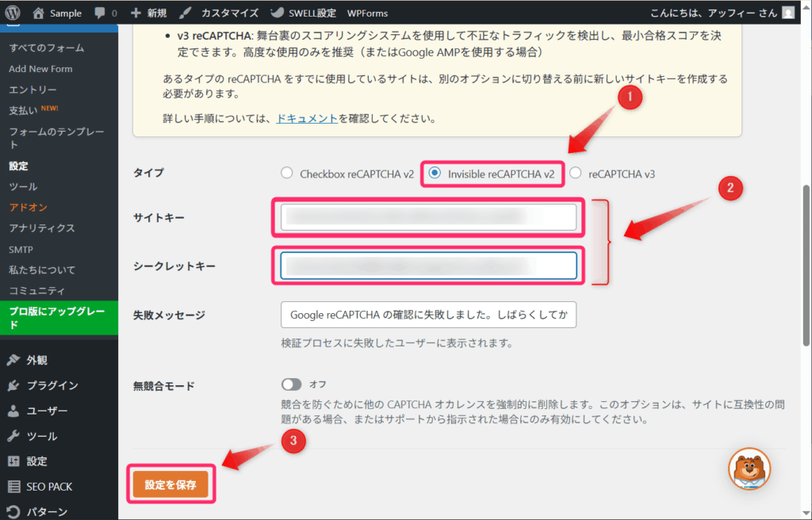Open the Sample site home icon
Screen dimensions: 812x520
point(38,13)
